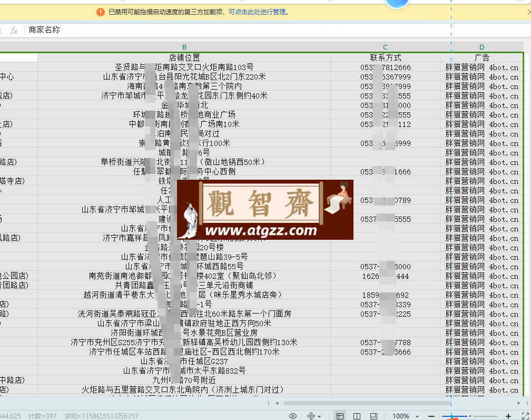Click the zoom slider handle
The height and width of the screenshot is (420, 531).
click(x=470, y=416)
